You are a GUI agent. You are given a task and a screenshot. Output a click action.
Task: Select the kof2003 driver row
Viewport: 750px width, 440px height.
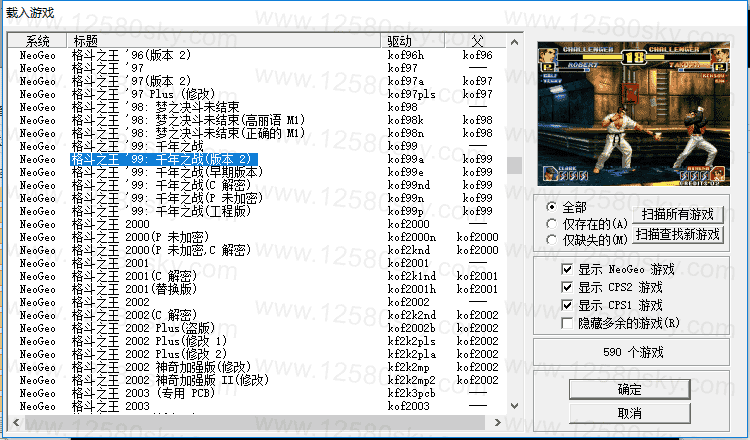click(x=256, y=406)
